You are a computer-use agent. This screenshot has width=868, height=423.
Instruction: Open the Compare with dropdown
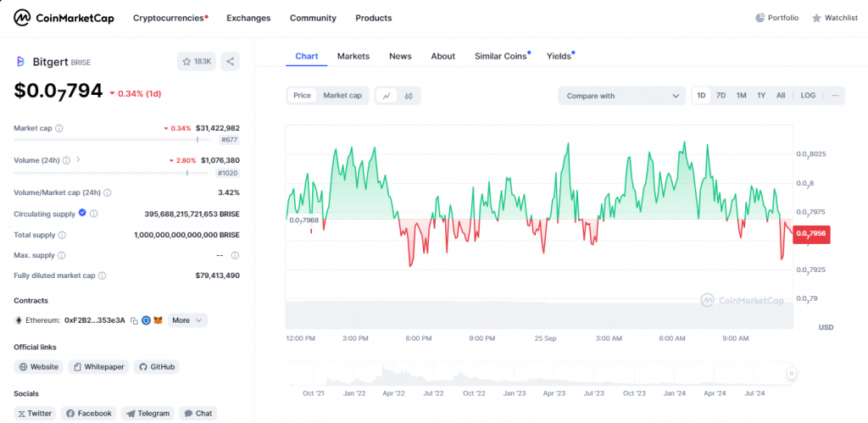[x=622, y=96]
